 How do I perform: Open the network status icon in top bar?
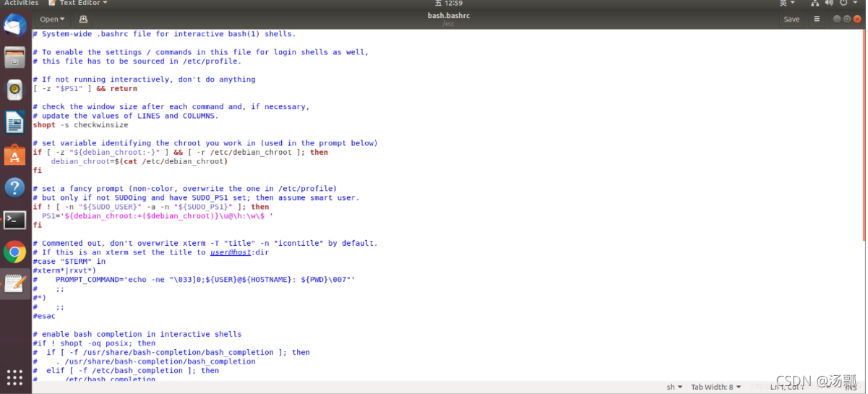point(816,3)
